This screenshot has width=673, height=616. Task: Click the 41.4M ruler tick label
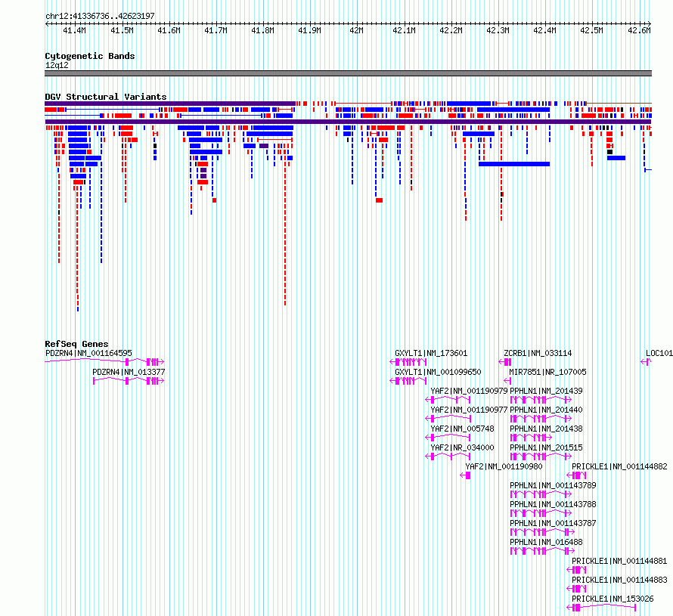click(74, 30)
